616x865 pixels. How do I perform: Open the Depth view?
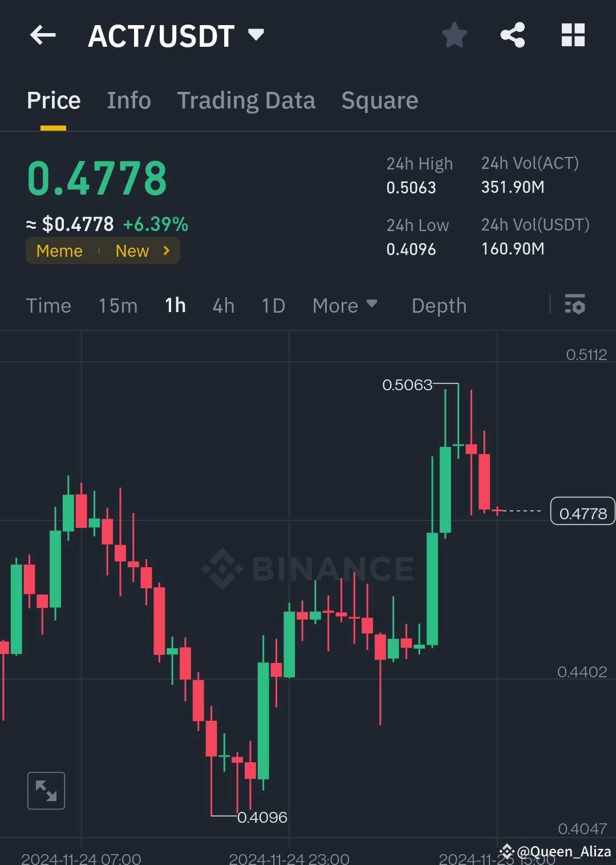coord(439,306)
